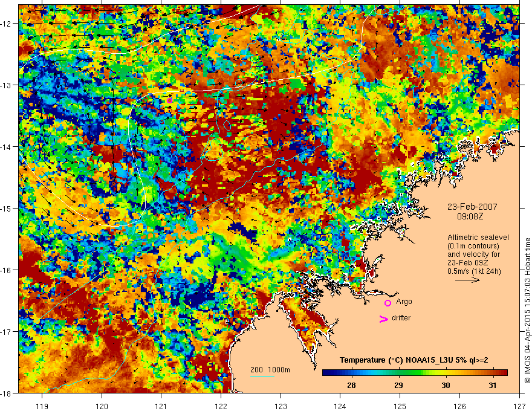This screenshot has height=411, width=532.
Task: Click the 'drifter' legend label
Action: pos(401,318)
